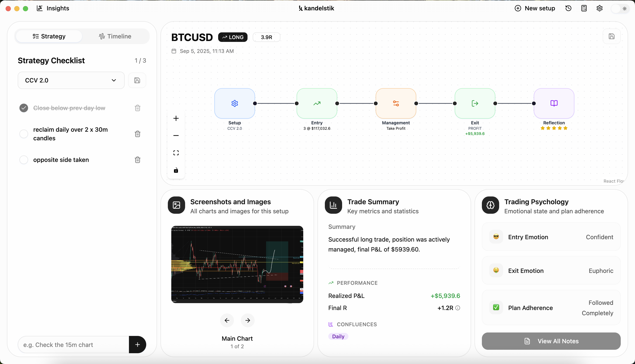
Task: Check 'reclaim daily over 2 x 30m candles'
Action: (24, 134)
